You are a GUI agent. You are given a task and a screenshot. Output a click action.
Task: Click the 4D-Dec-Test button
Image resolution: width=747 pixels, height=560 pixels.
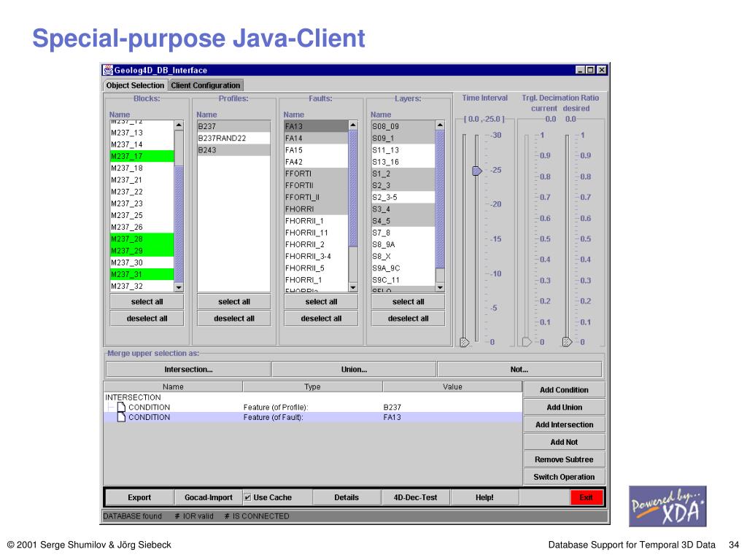(x=415, y=497)
